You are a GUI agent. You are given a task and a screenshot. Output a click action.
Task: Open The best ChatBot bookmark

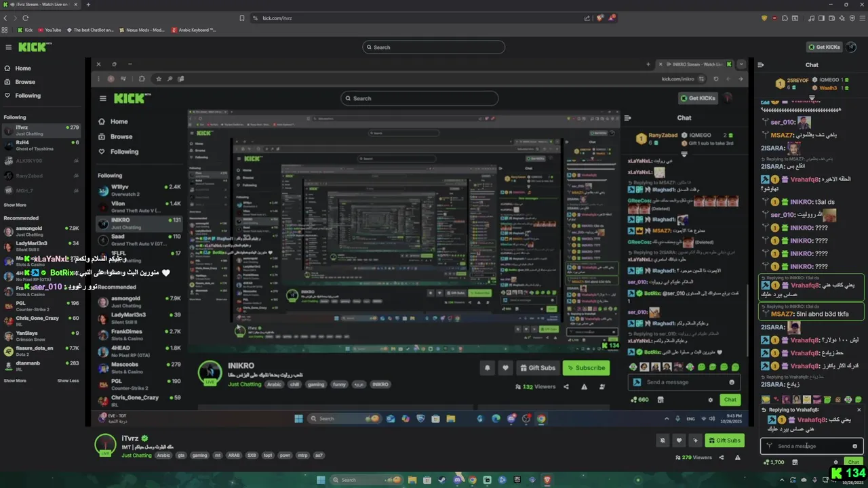pyautogui.click(x=90, y=30)
